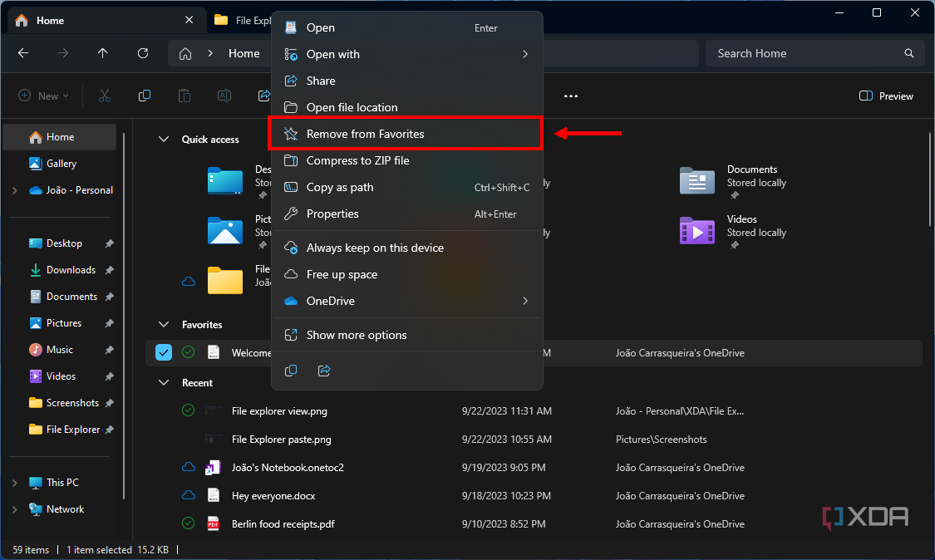
Task: Click the cloud sync icon beside Hey everyone.docx
Action: click(188, 495)
